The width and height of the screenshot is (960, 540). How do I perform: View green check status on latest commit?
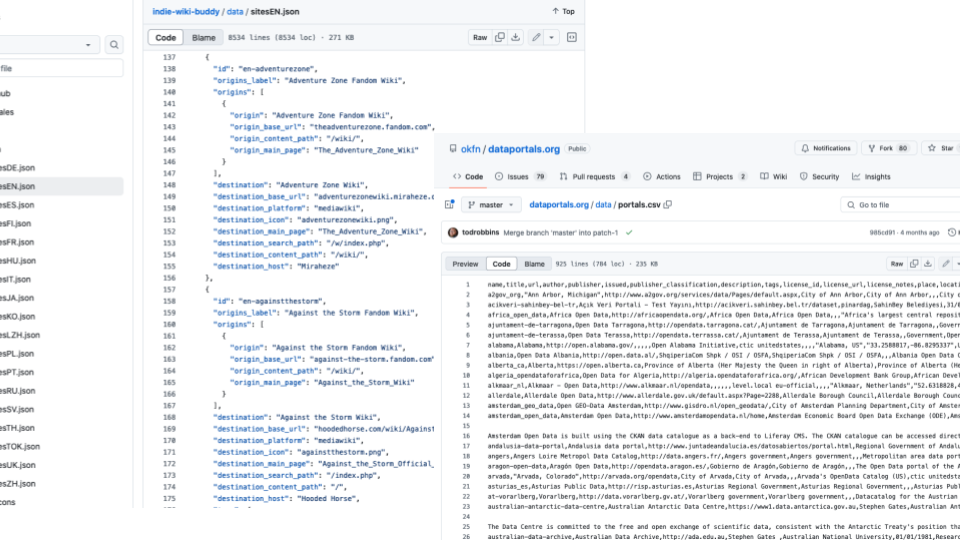(x=629, y=233)
